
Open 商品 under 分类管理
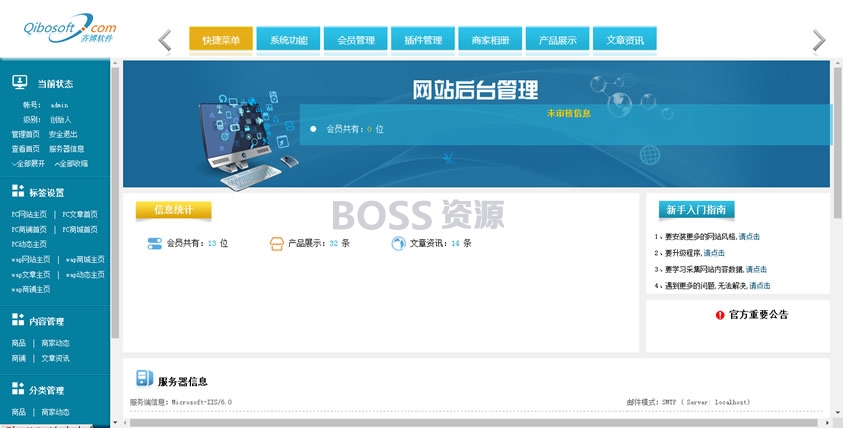[x=18, y=412]
